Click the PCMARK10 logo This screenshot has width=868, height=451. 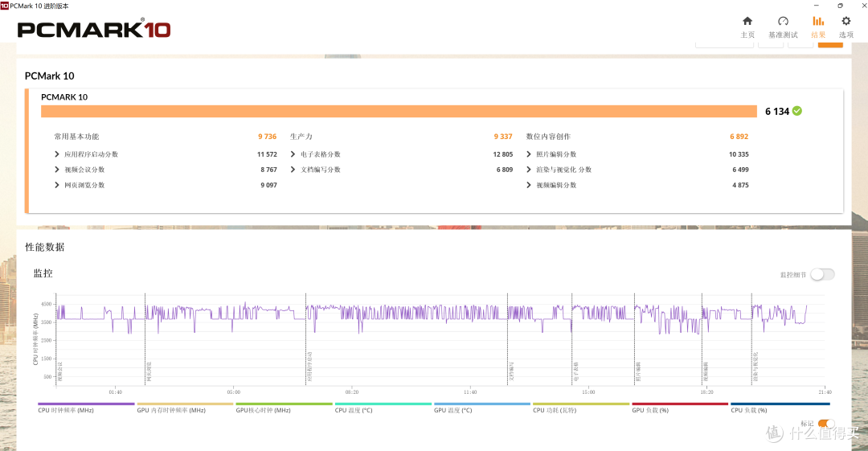[93, 29]
